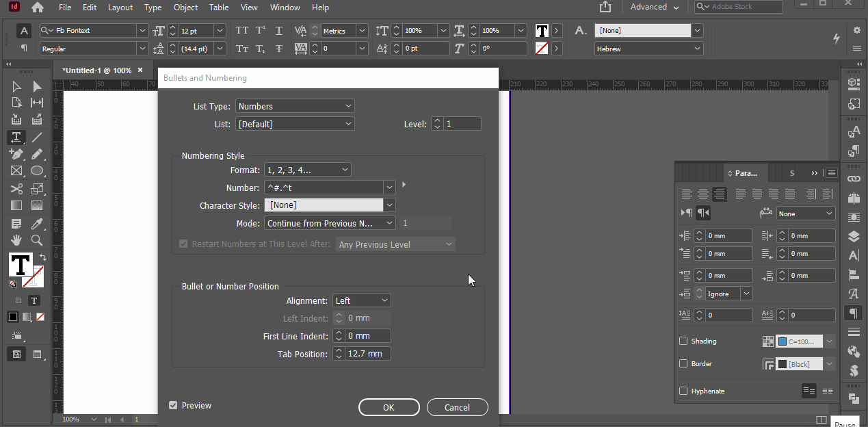Open the Type menu
The height and width of the screenshot is (427, 868).
click(x=153, y=8)
